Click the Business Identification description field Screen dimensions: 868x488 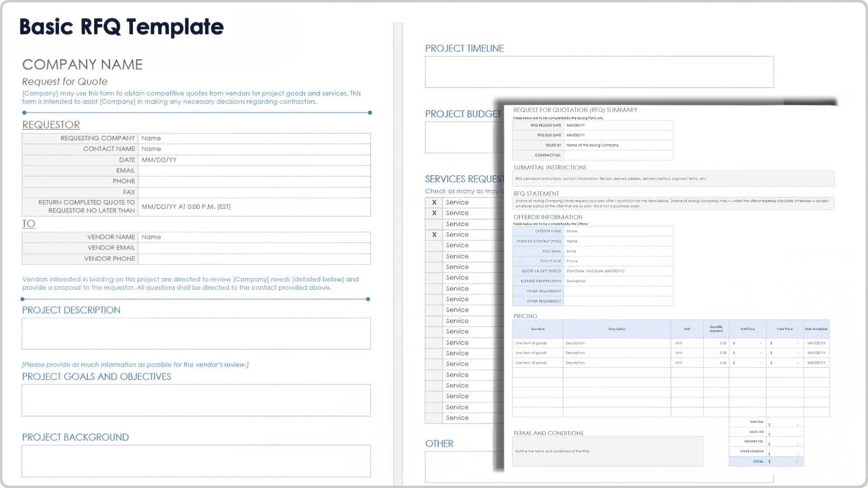point(618,281)
